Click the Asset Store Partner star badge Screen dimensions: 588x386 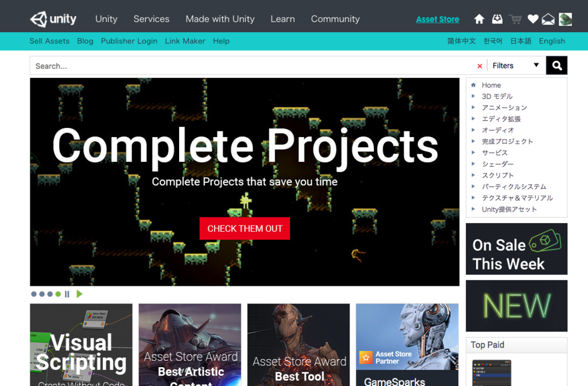point(366,357)
